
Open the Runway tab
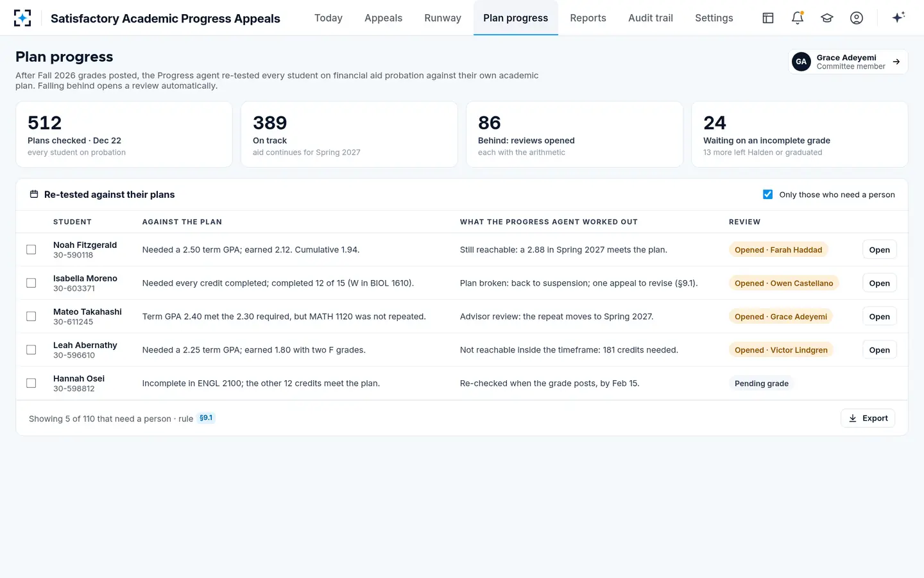pos(443,18)
